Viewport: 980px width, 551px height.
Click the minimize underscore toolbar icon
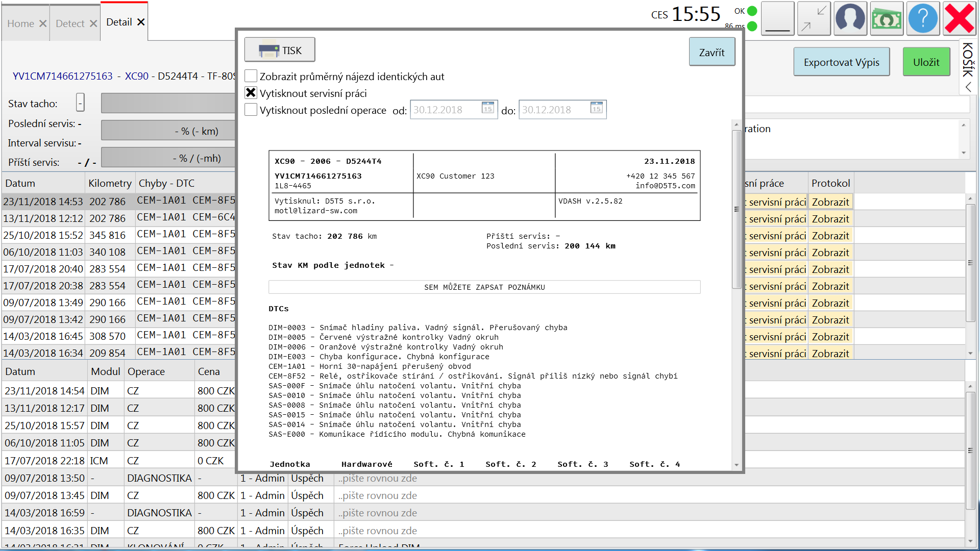777,19
